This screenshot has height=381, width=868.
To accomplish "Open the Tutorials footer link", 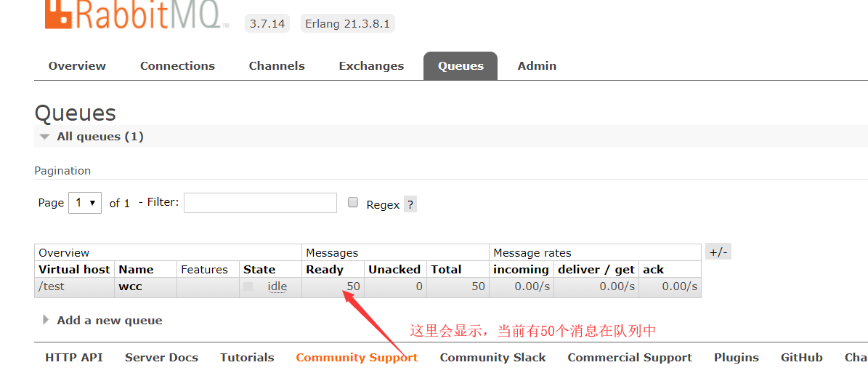I will [247, 358].
